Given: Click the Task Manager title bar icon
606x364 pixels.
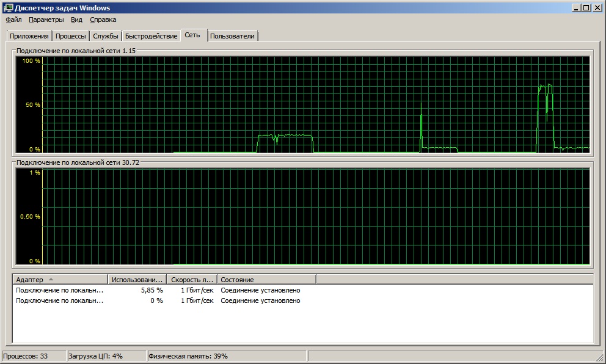Looking at the screenshot, I should pyautogui.click(x=7, y=8).
